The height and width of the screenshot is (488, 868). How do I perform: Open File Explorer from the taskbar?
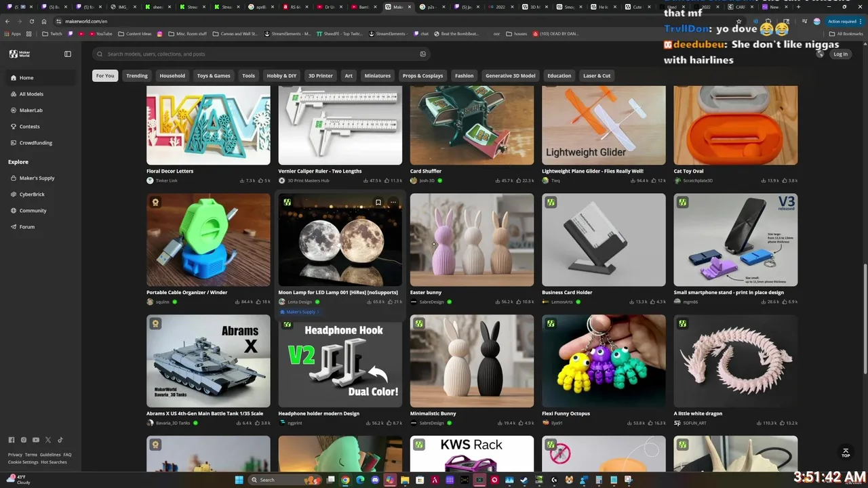pyautogui.click(x=405, y=480)
